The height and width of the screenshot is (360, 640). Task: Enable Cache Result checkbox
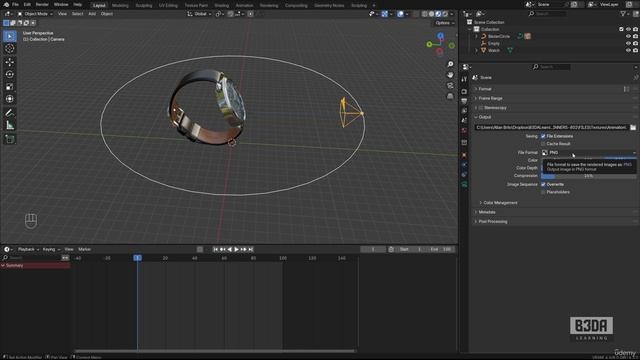[543, 144]
